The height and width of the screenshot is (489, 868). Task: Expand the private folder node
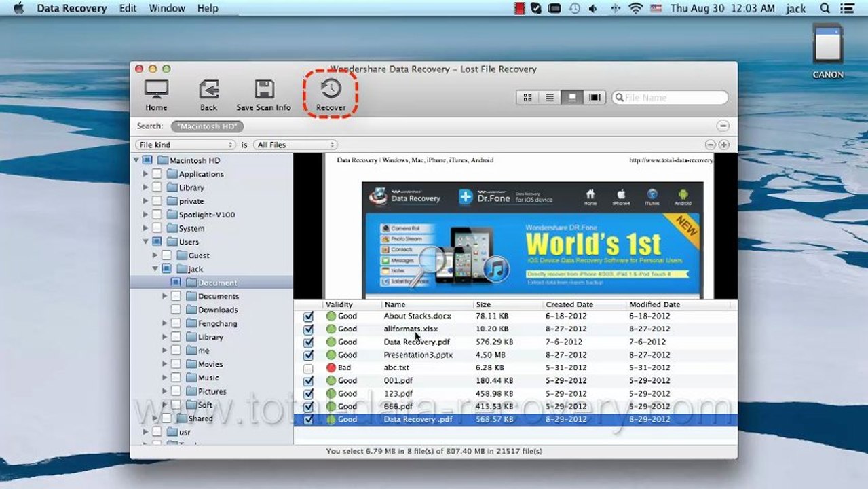(145, 201)
